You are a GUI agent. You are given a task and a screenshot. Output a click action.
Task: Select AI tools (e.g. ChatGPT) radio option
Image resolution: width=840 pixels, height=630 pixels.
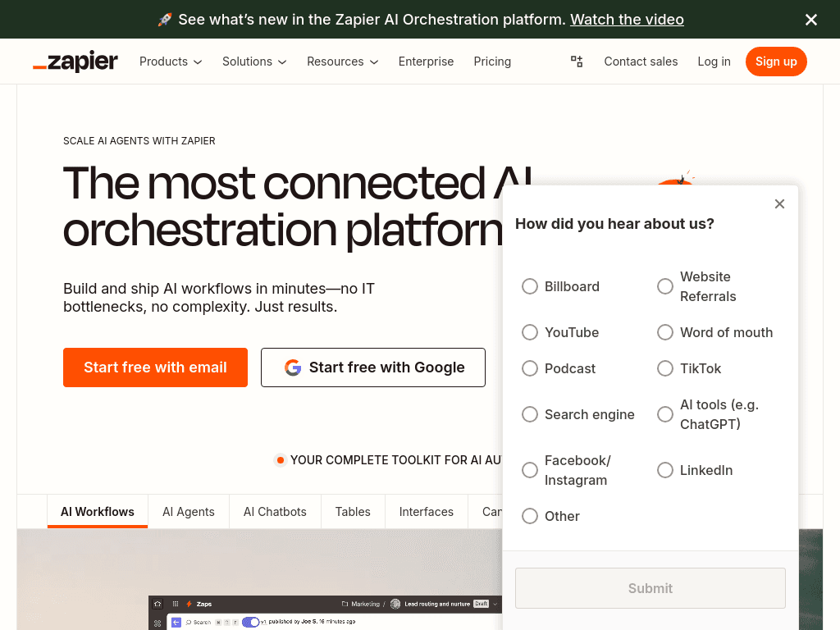click(665, 414)
